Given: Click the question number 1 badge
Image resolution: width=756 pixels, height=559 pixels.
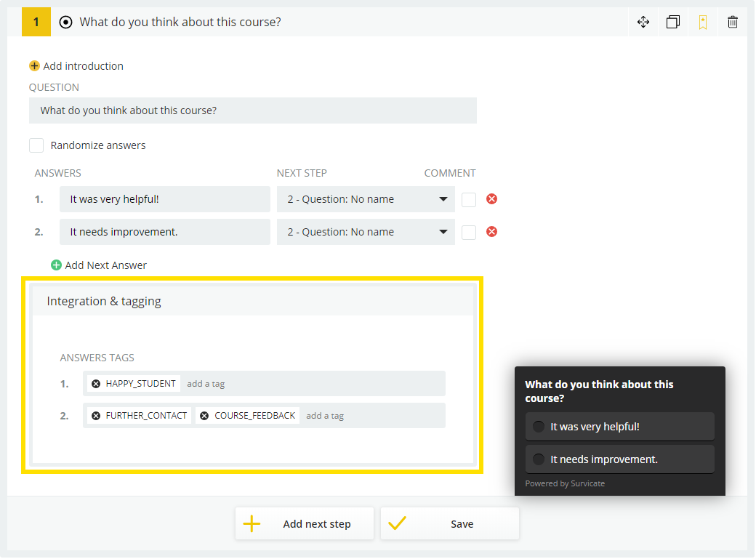Looking at the screenshot, I should click(x=36, y=23).
